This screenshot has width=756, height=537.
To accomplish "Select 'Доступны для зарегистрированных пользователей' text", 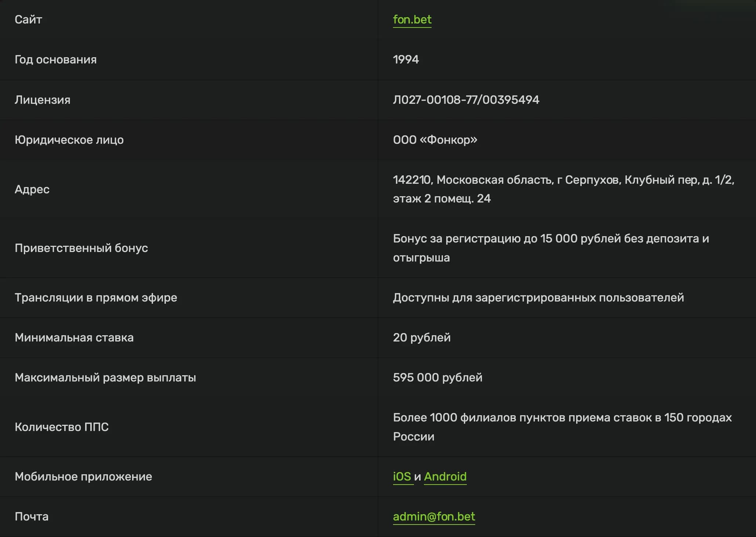I will tap(538, 297).
